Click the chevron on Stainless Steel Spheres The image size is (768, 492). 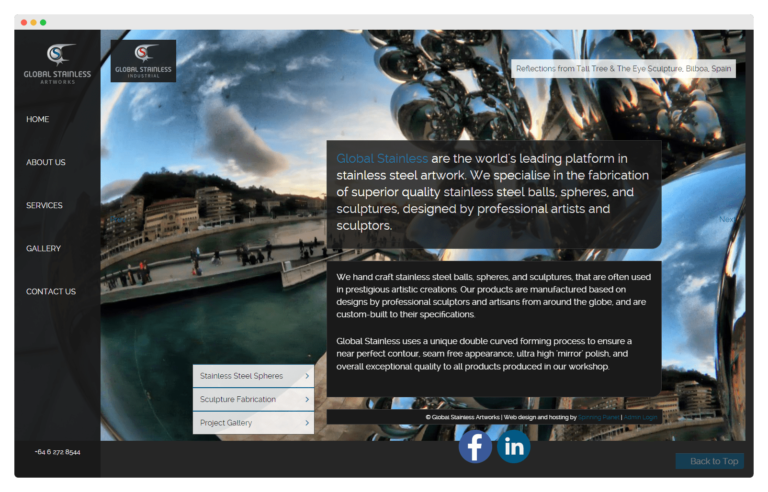click(307, 376)
